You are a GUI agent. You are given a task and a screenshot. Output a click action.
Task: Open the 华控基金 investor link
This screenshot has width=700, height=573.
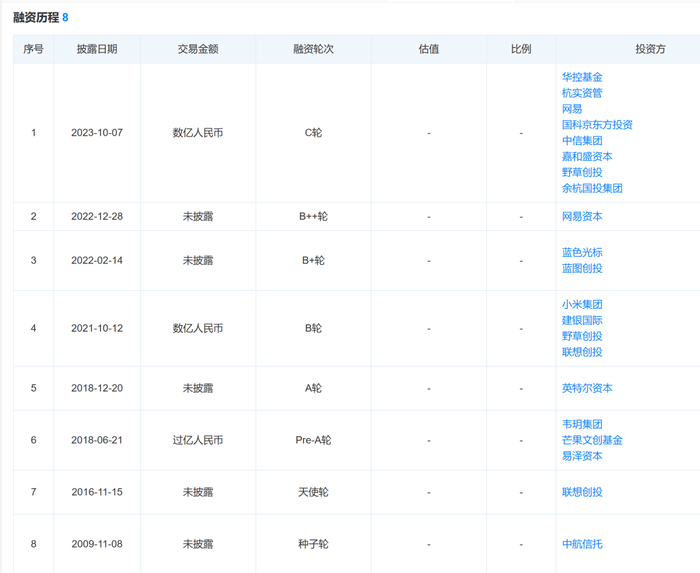pos(582,77)
